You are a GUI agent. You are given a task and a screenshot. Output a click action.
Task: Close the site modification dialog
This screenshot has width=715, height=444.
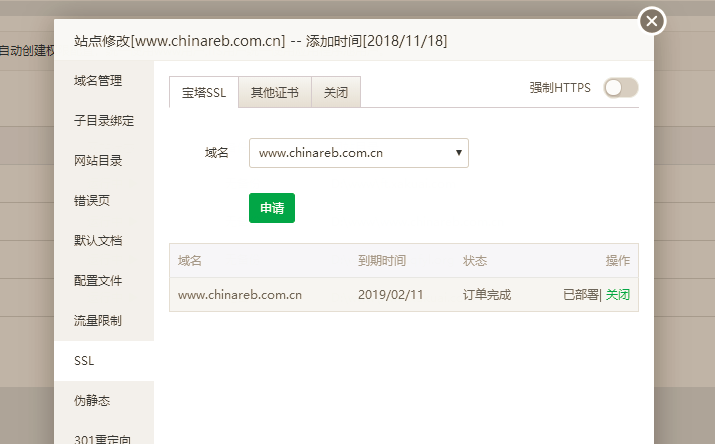click(652, 21)
